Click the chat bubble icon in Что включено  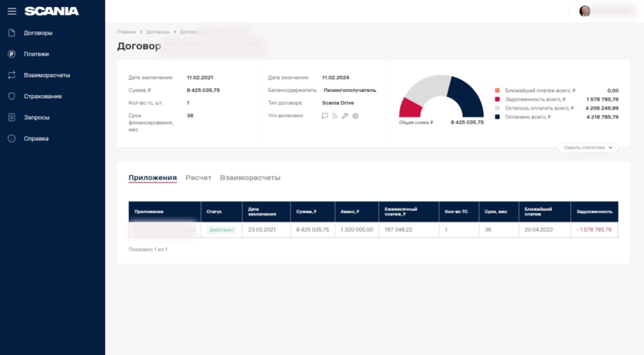pos(325,116)
